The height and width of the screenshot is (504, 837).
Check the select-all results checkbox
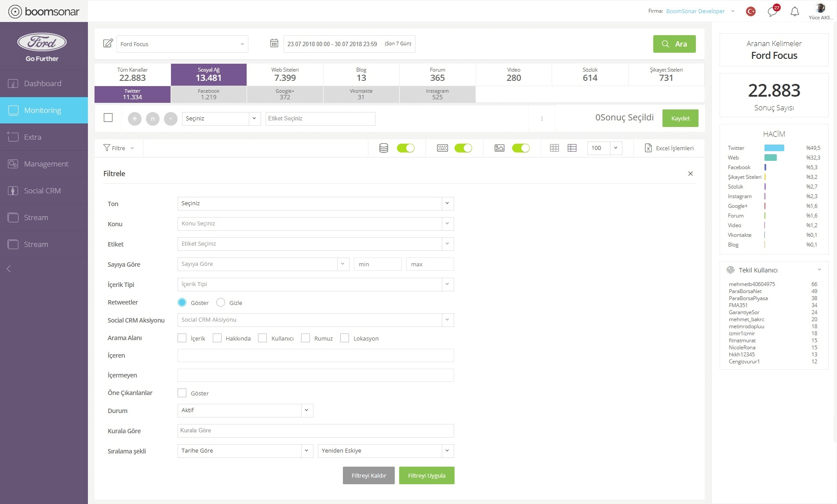108,118
